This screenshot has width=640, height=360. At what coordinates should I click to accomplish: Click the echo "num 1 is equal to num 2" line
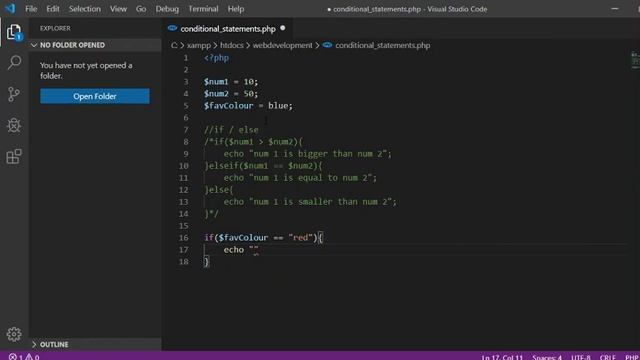click(x=300, y=178)
